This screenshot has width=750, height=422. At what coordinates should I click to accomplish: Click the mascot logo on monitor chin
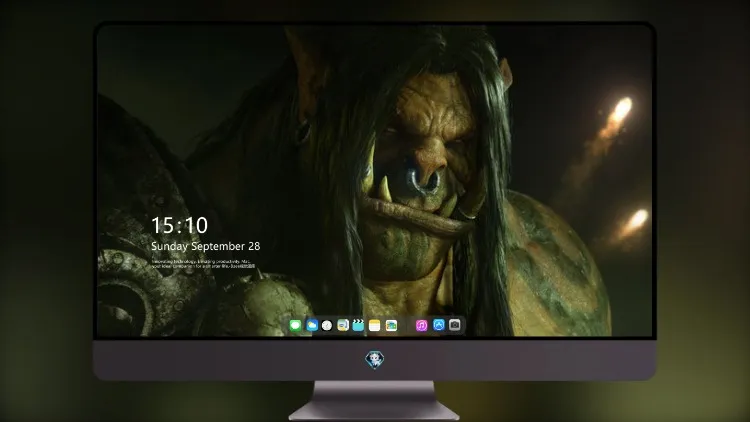[375, 360]
